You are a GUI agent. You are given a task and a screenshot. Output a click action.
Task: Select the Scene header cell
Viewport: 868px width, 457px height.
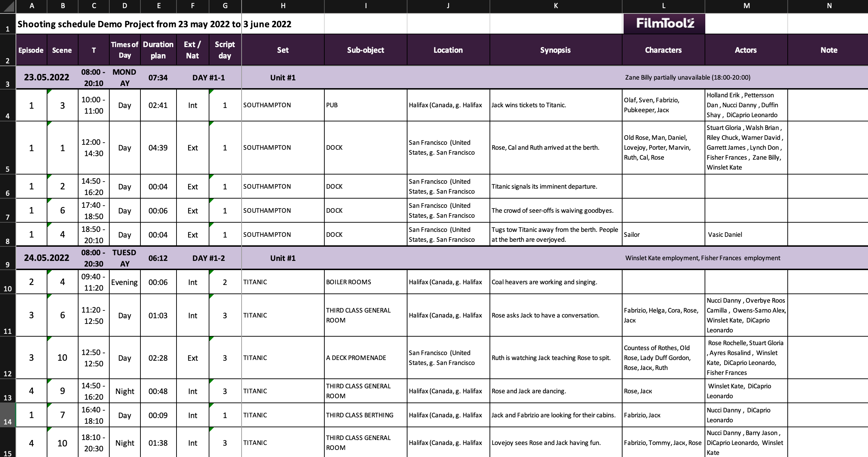62,50
